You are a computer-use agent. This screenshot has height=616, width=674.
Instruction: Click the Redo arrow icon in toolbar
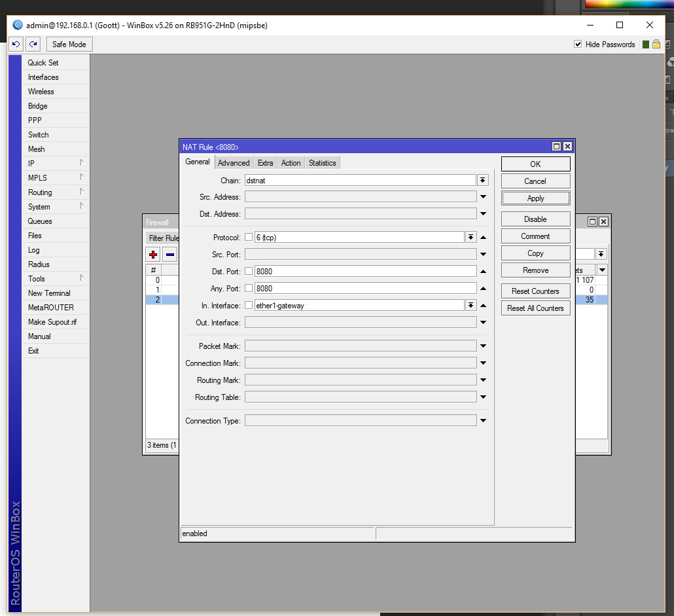33,45
